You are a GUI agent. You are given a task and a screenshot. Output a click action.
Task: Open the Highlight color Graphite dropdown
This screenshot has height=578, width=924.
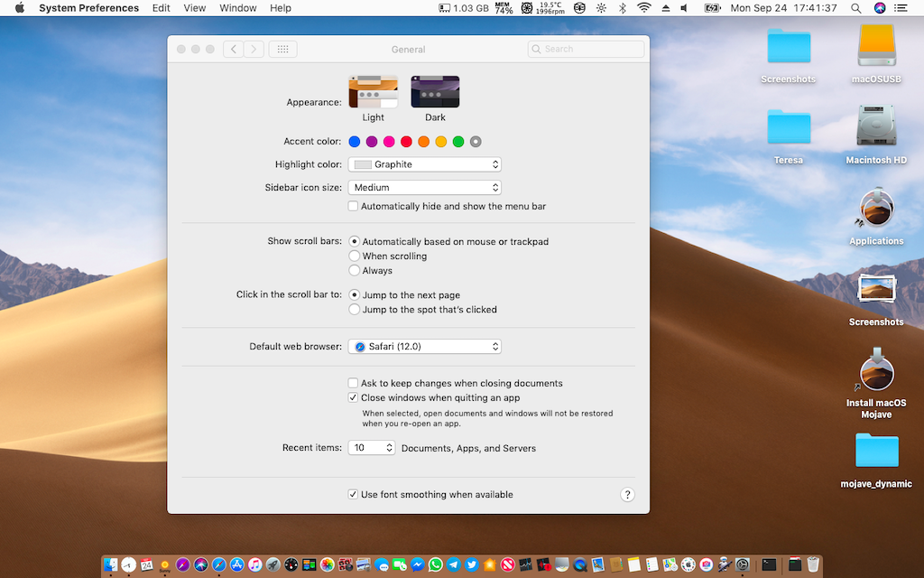click(425, 164)
